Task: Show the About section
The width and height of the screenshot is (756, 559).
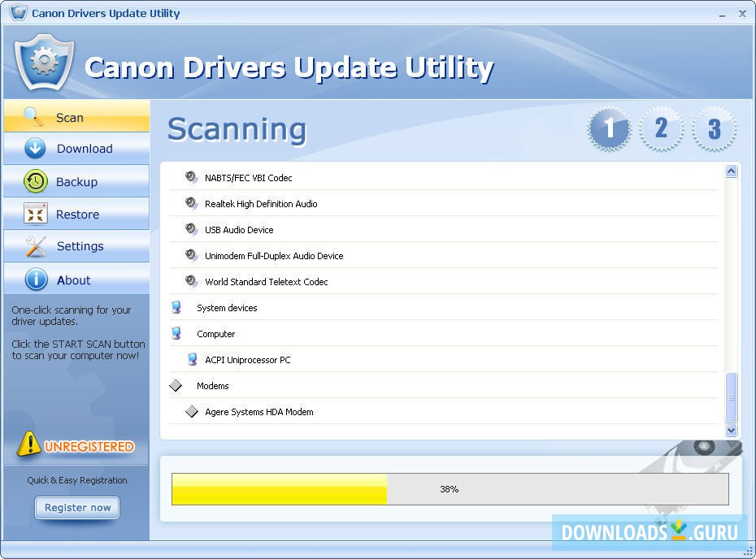Action: coord(76,279)
